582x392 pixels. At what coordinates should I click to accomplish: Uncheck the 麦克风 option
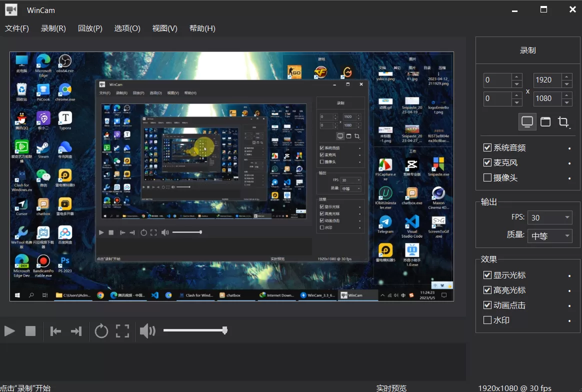(487, 162)
